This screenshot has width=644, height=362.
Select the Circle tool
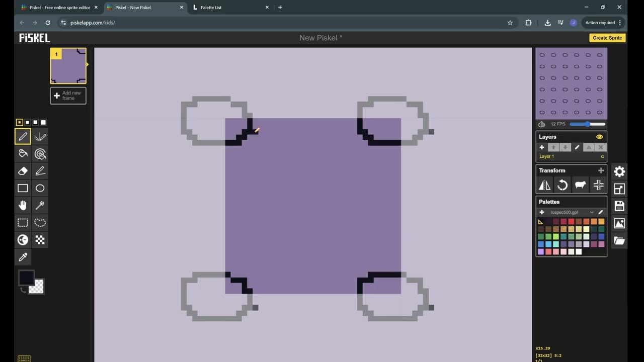point(40,188)
